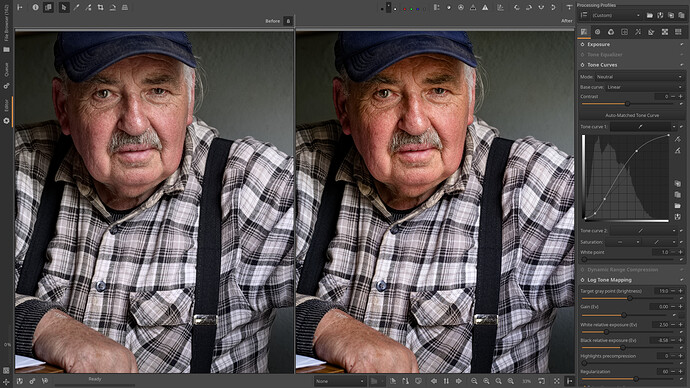The height and width of the screenshot is (388, 690).
Task: Toggle the lock next to Before label
Action: click(x=288, y=21)
